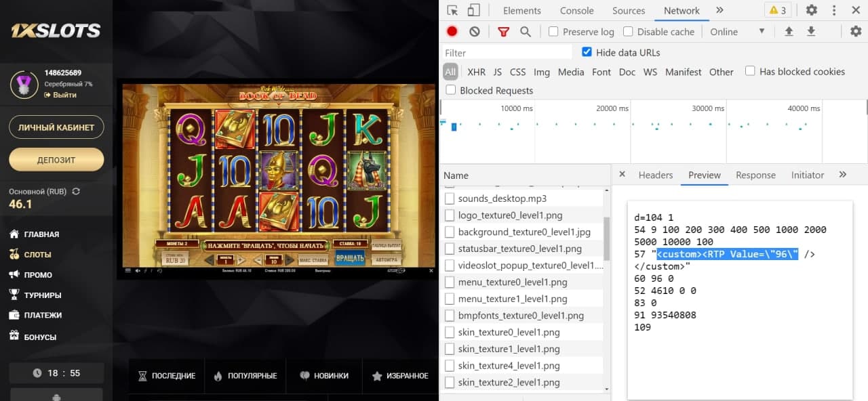Toggle the red filter funnel icon
Viewport: 868px width, 401px height.
503,31
